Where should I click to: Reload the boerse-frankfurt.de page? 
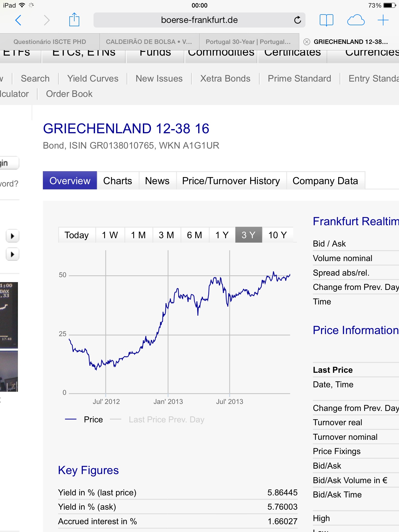(297, 20)
